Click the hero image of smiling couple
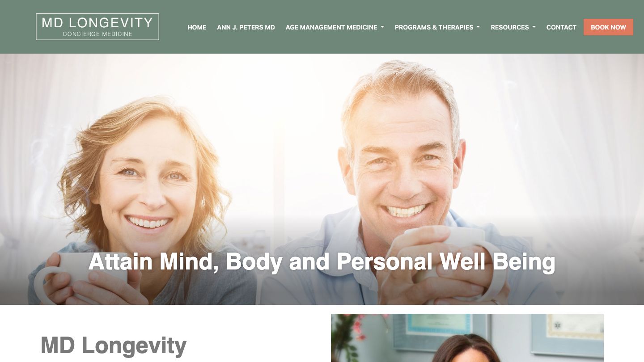Viewport: 644px width, 362px height. (x=322, y=179)
